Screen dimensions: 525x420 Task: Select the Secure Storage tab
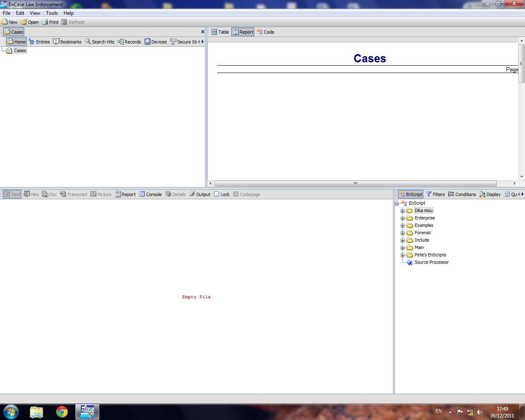point(183,42)
